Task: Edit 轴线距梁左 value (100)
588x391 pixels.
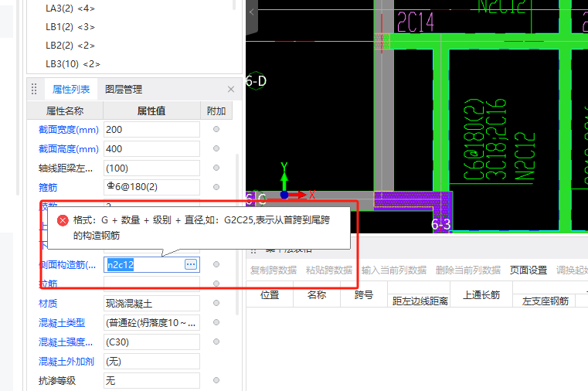Action: [x=151, y=168]
